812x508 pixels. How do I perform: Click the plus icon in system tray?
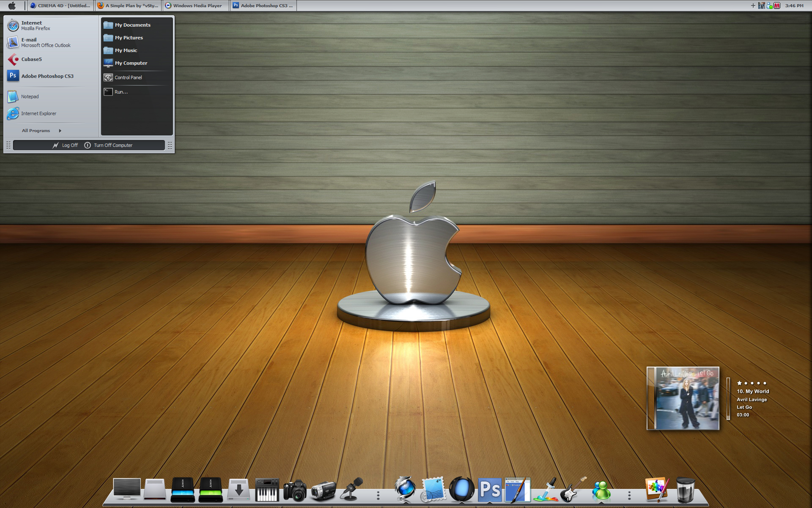pyautogui.click(x=753, y=6)
